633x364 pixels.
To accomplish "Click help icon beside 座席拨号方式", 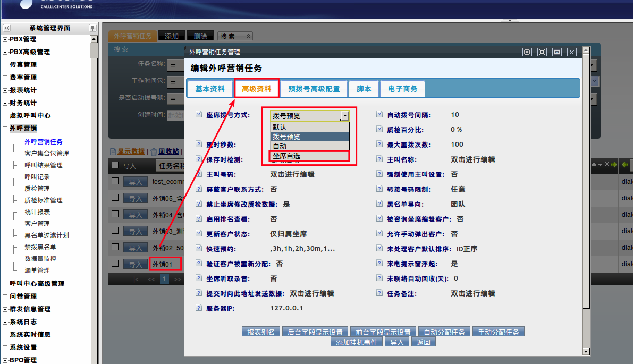I will [199, 114].
